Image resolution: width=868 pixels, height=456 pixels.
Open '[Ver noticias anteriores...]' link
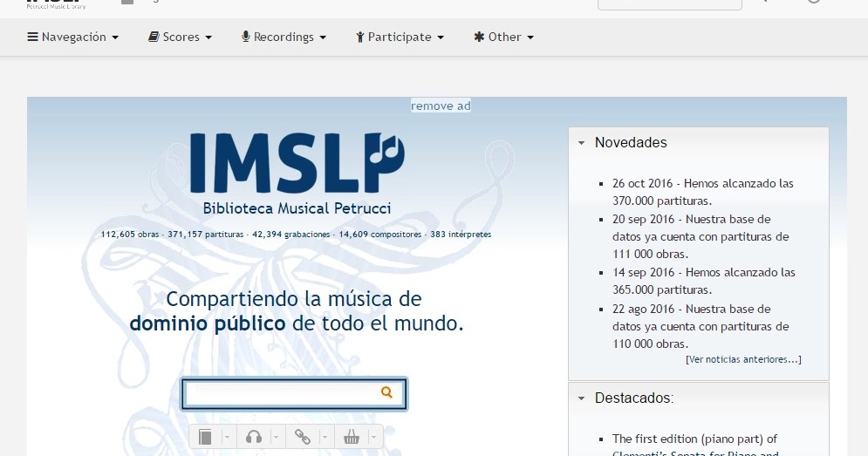pos(743,359)
